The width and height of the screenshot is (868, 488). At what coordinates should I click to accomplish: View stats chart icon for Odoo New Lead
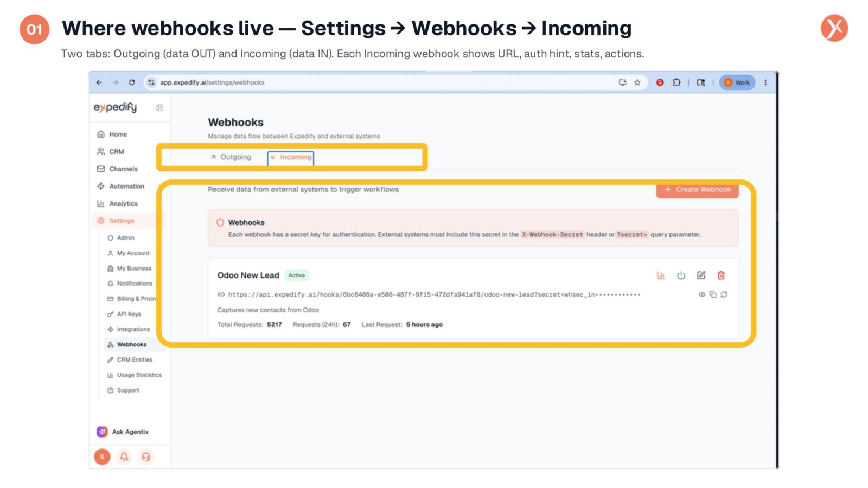tap(661, 275)
